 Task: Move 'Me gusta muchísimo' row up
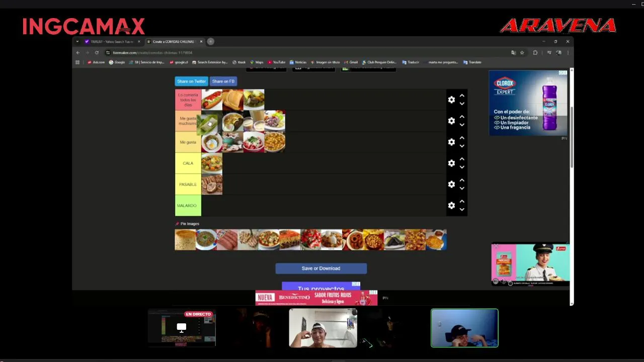coord(462,117)
